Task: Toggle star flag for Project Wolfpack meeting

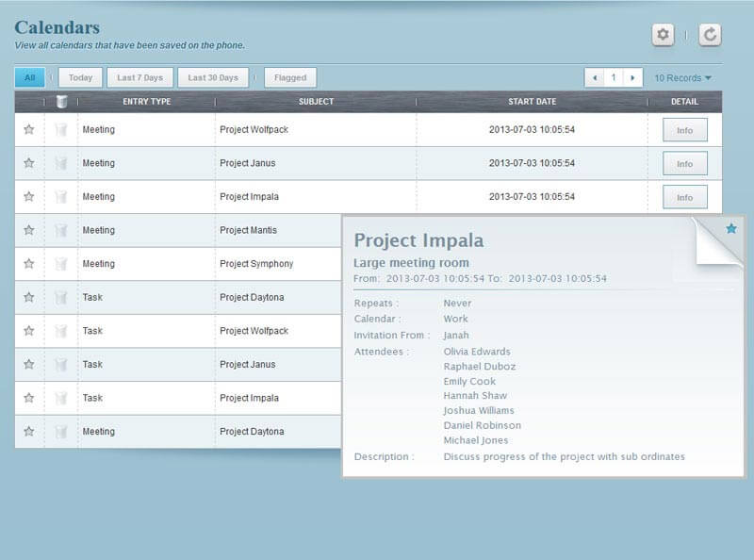Action: click(x=29, y=129)
